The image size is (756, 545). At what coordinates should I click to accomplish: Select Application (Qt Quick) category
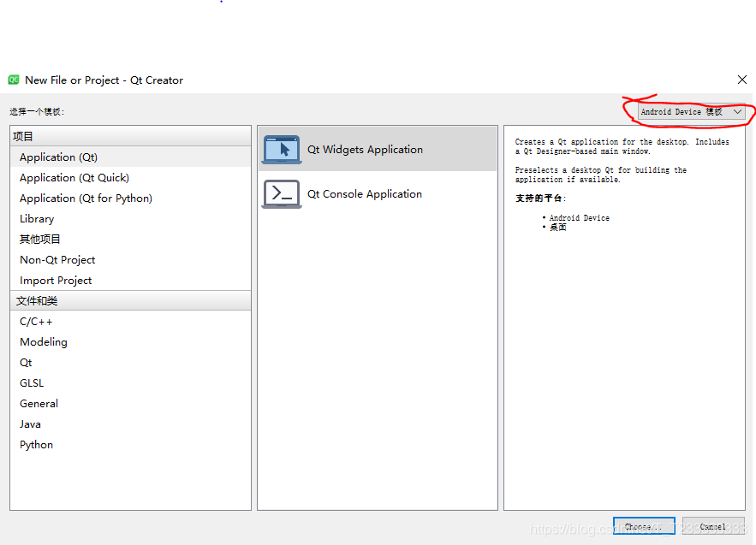coord(130,178)
